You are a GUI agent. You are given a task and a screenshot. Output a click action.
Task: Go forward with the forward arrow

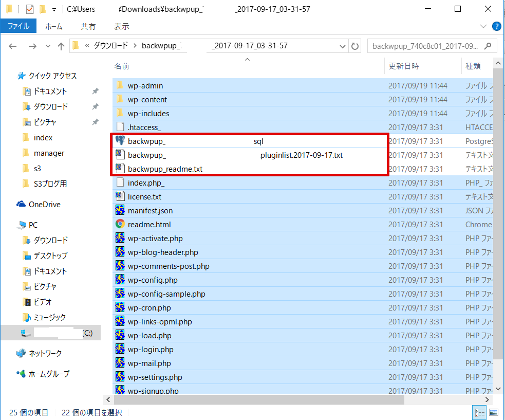32,46
